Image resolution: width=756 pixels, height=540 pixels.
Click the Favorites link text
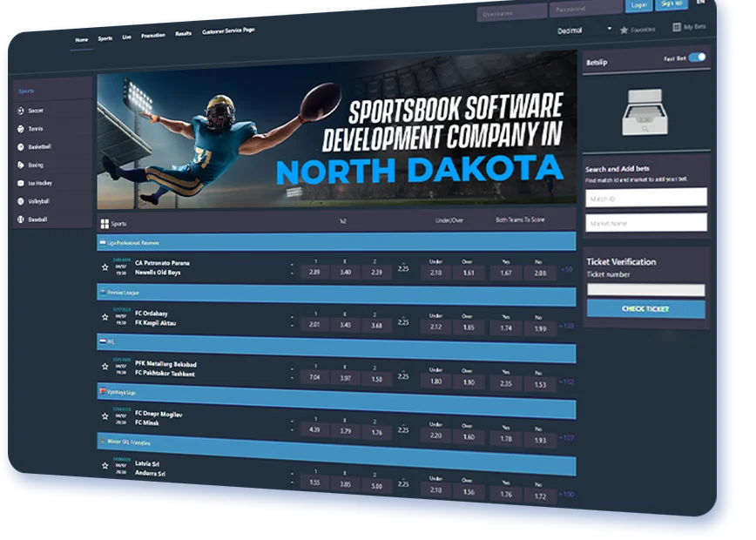(643, 30)
